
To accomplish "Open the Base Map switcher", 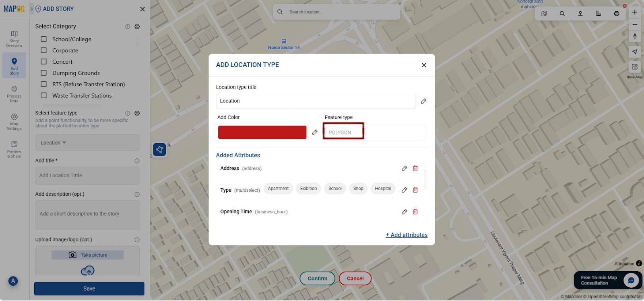I will click(634, 67).
